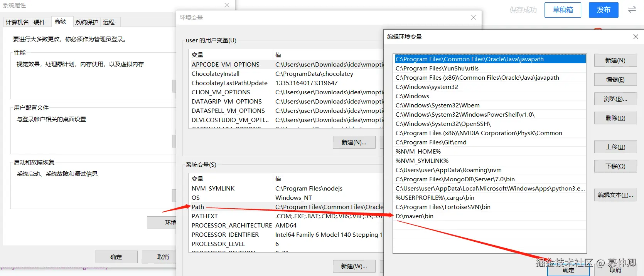Switch to 硬件 tab
Screen dimensions: 644x276
click(x=39, y=22)
